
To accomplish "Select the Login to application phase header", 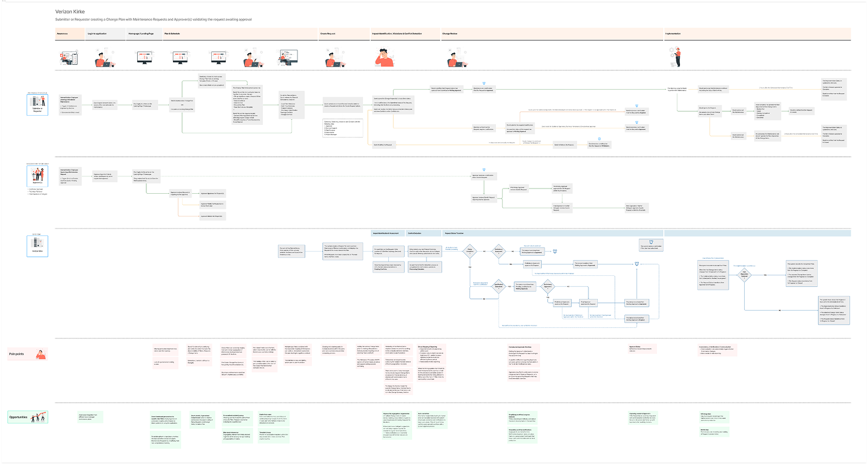I will [106, 34].
